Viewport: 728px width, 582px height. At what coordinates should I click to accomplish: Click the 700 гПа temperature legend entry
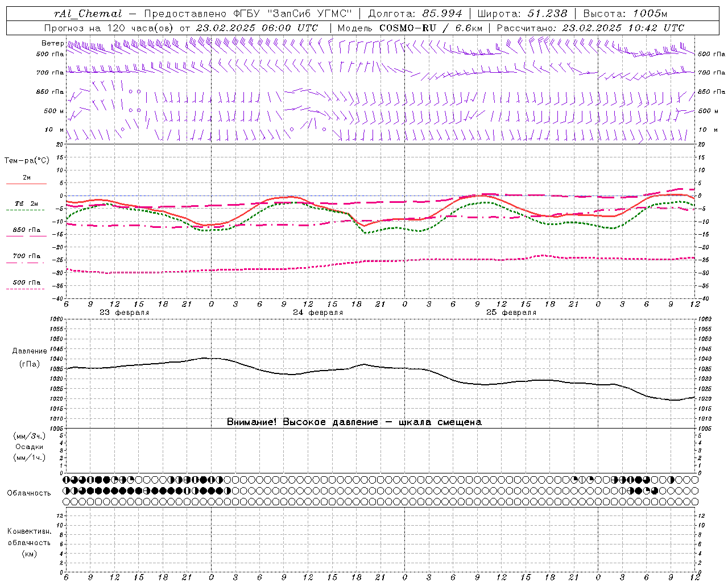tap(26, 256)
